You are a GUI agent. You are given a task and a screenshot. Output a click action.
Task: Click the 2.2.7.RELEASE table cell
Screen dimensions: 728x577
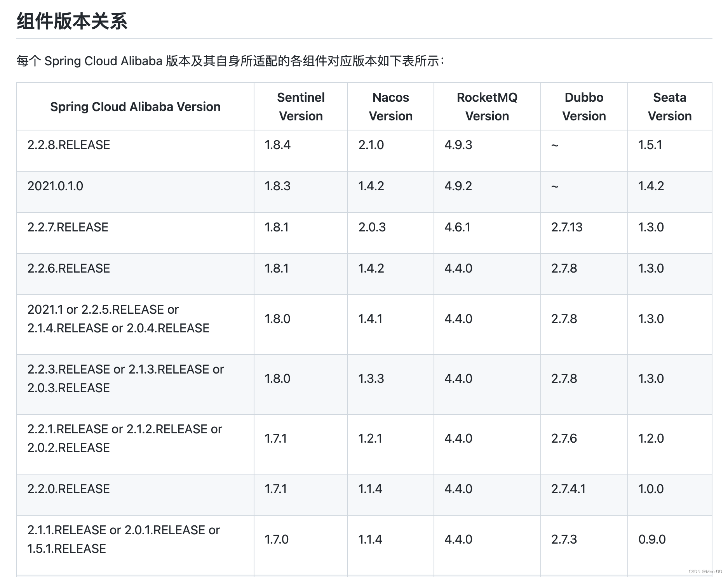tap(68, 227)
